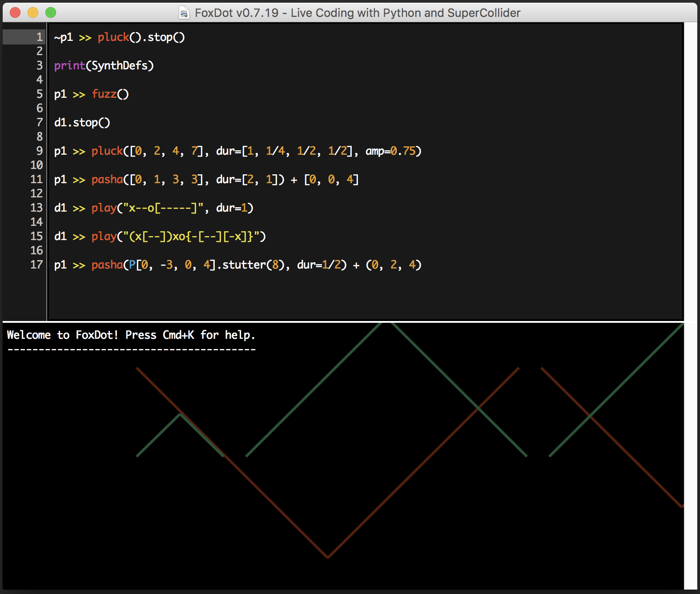
Task: Click line number 5 in the gutter
Action: (40, 94)
